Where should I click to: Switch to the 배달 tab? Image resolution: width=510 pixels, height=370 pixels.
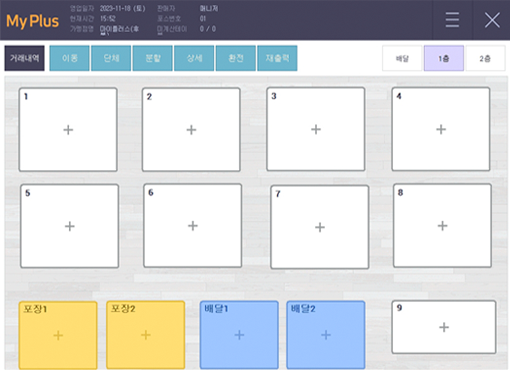pos(402,58)
